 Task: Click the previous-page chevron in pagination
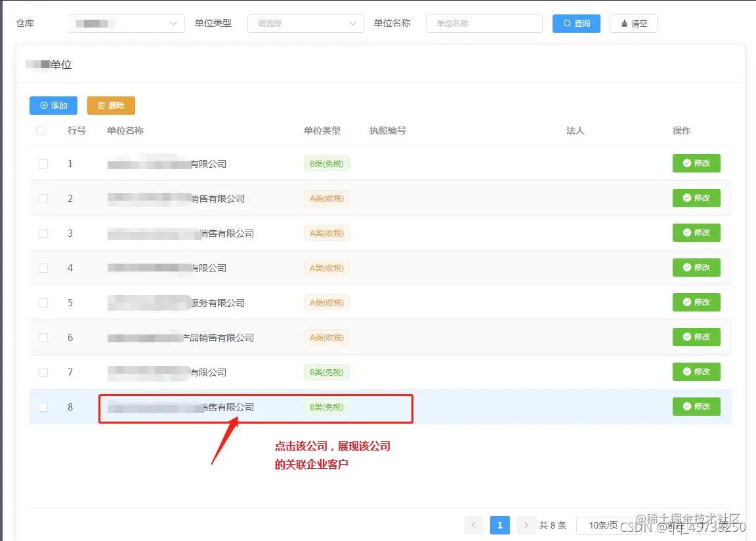click(x=473, y=525)
